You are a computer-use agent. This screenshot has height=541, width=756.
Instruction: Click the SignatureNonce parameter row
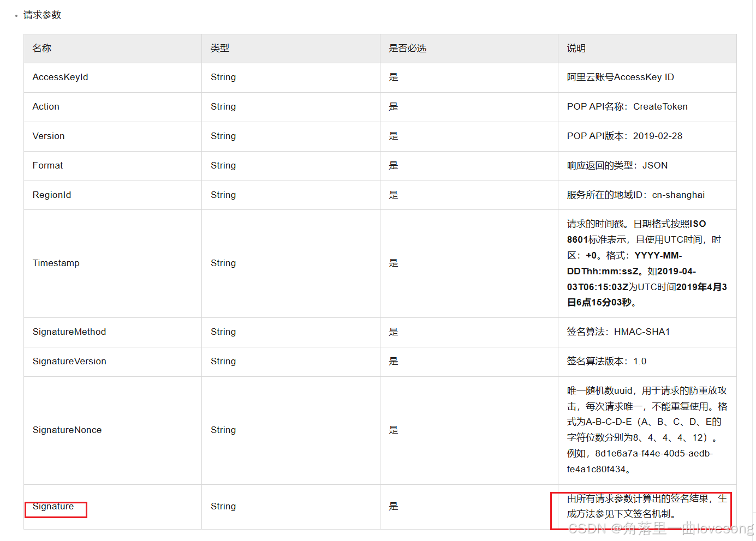[67, 430]
